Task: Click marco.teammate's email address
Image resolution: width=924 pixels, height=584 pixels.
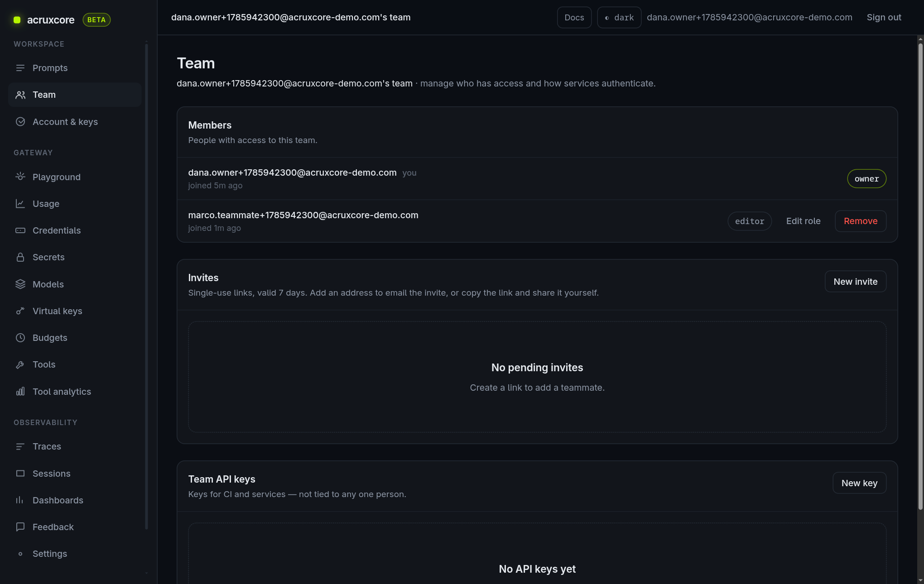Action: [303, 215]
